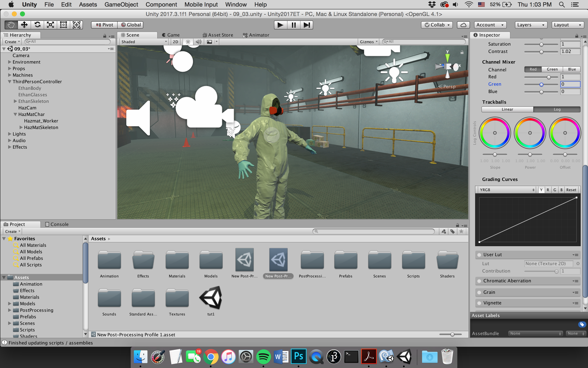Enable the Chromatic Aberration effect
This screenshot has width=588, height=368.
point(479,281)
